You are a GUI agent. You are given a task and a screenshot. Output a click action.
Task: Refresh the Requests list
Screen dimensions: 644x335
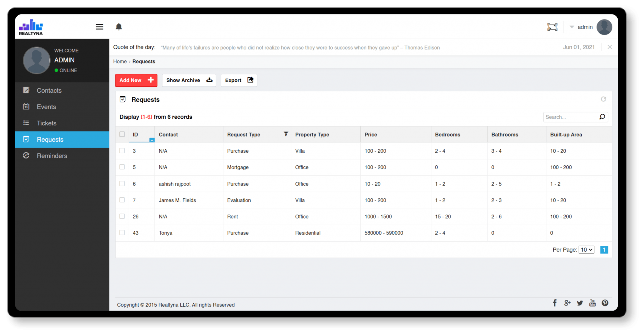point(603,99)
